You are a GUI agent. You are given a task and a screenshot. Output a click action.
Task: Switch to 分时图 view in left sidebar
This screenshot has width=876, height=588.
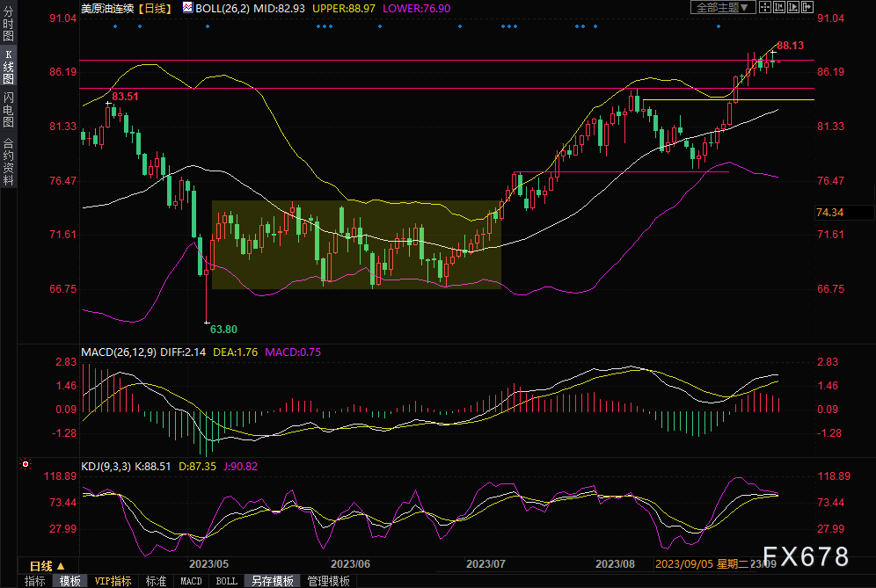point(8,24)
